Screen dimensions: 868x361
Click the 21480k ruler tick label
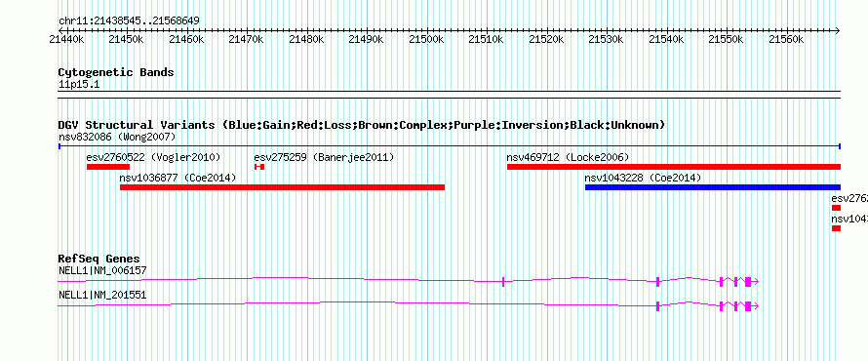click(x=306, y=39)
